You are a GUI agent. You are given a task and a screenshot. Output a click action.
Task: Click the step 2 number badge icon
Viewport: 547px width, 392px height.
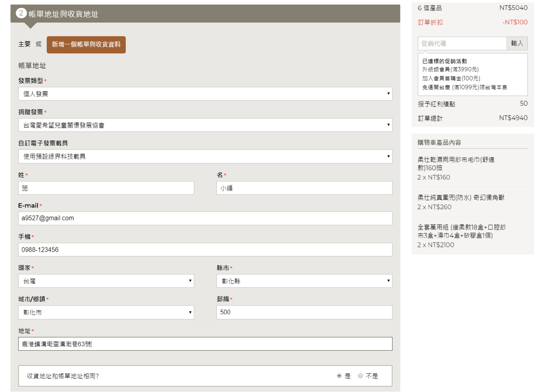point(21,13)
